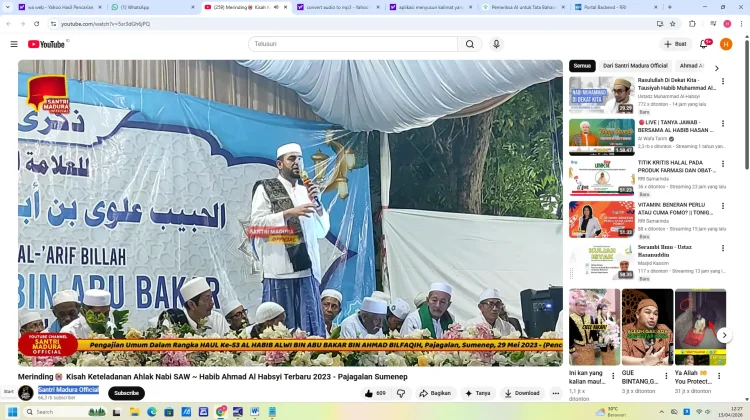Open File Explorer from taskbar
The width and height of the screenshot is (750, 420).
pos(134,412)
